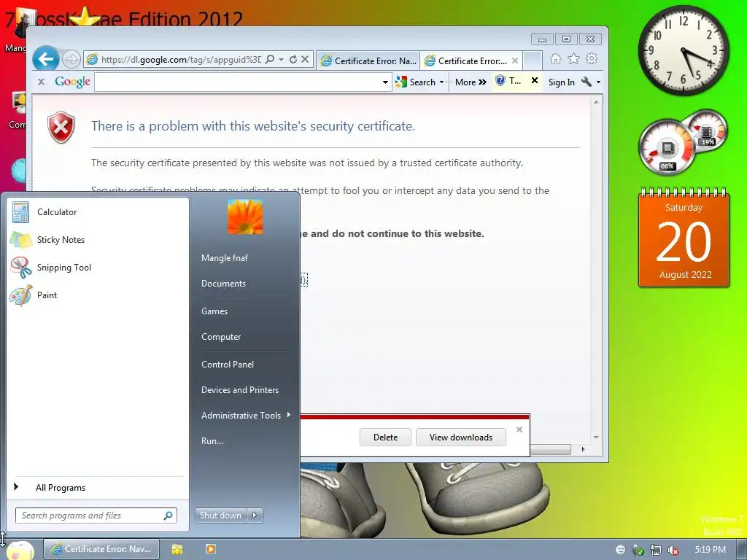This screenshot has height=560, width=747.
Task: Select the second Certificate Error tab
Action: pyautogui.click(x=472, y=61)
